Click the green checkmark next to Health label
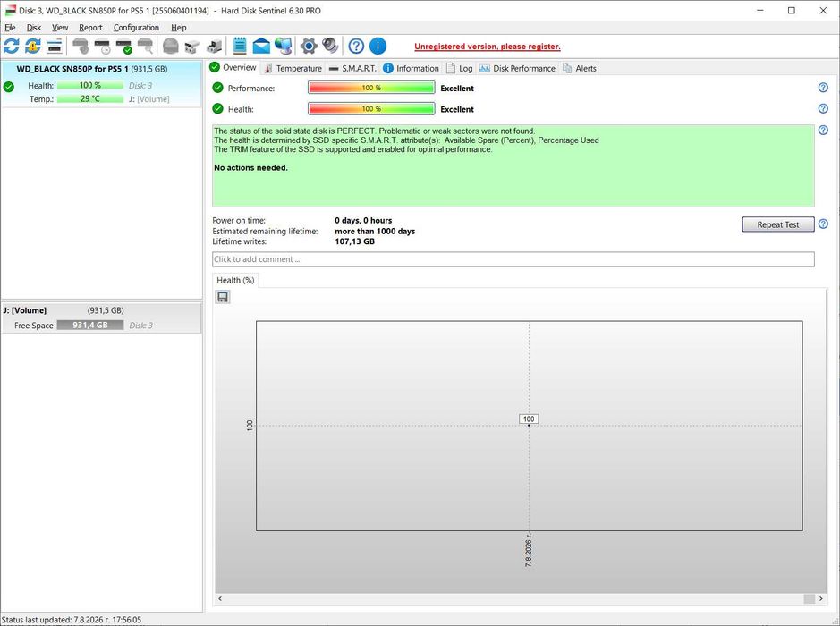Screen dimensions: 840x626 217,109
